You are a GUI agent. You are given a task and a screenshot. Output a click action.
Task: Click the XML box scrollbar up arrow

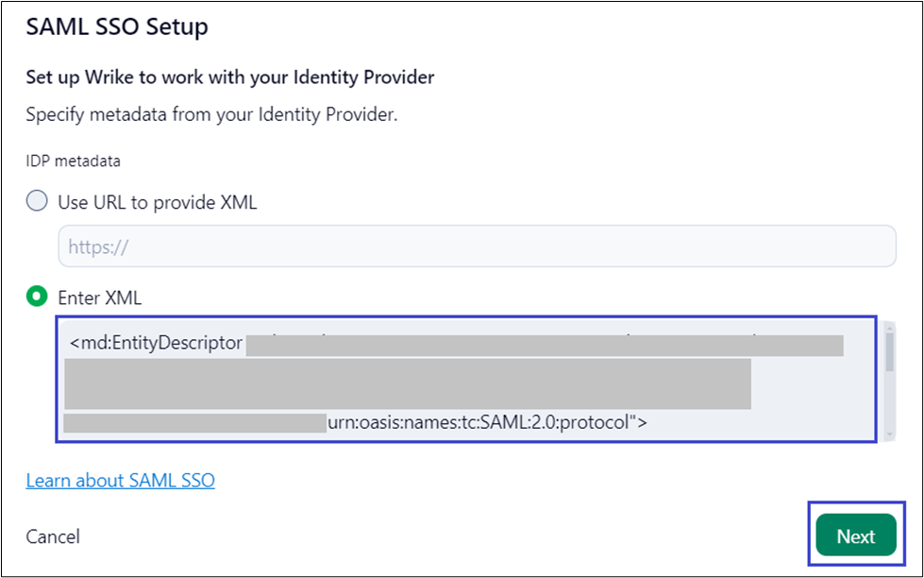889,329
